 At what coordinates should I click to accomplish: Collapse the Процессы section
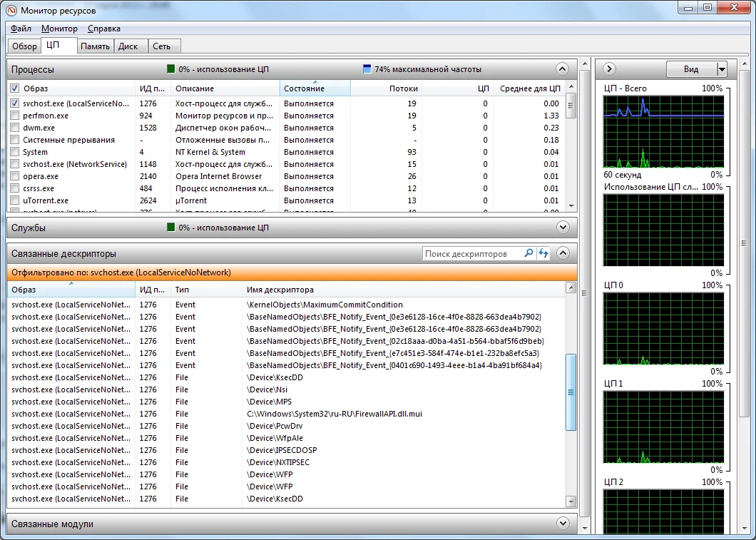tap(563, 69)
